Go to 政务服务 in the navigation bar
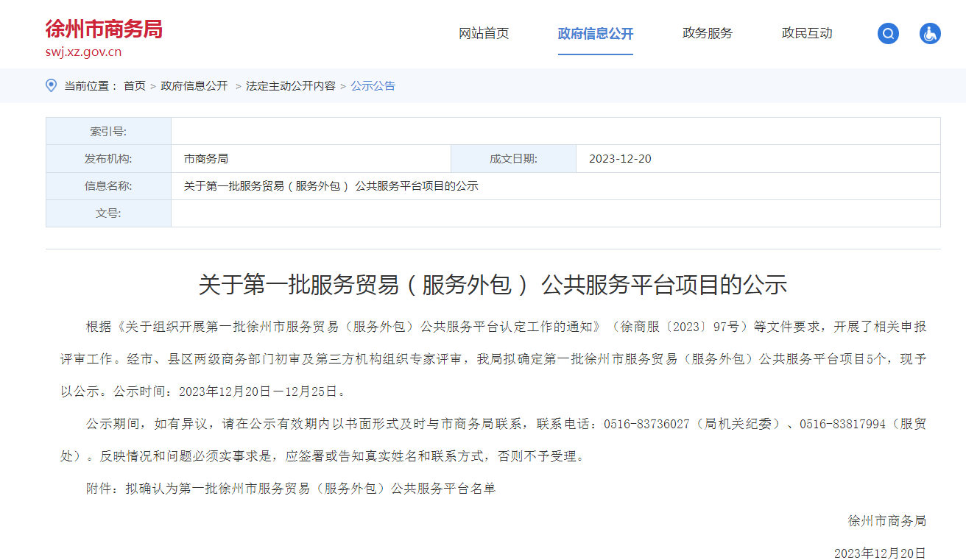 [708, 33]
